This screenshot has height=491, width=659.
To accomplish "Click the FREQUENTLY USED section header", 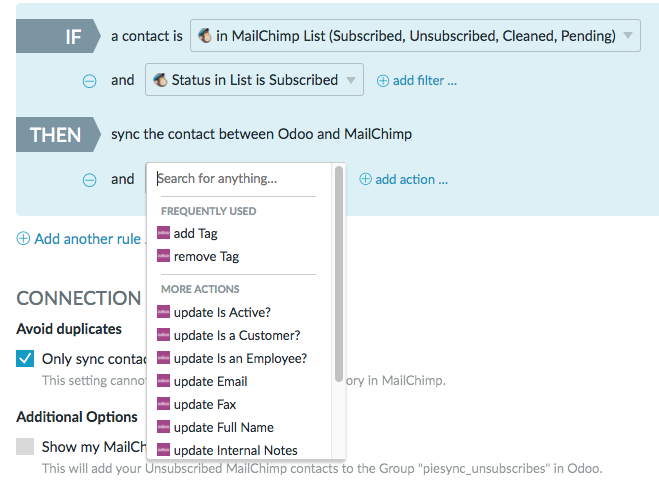I will click(208, 211).
